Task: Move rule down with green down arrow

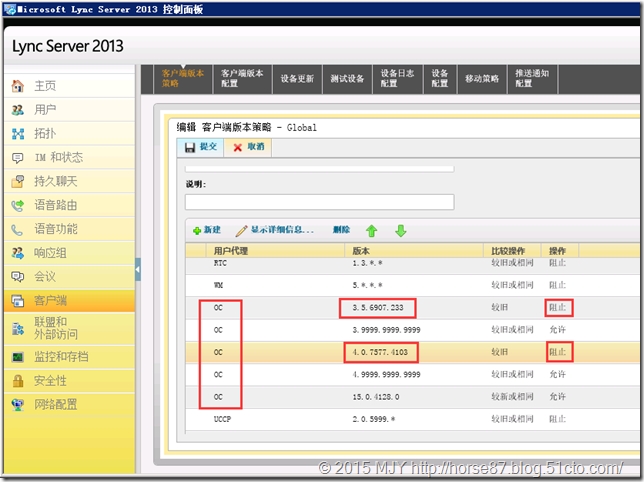Action: point(401,231)
